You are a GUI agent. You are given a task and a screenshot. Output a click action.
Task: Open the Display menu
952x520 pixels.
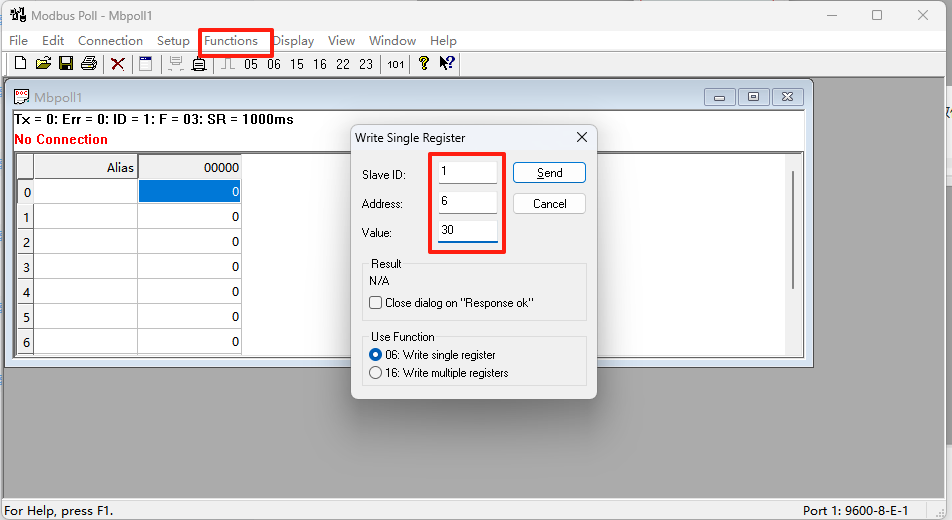(294, 41)
